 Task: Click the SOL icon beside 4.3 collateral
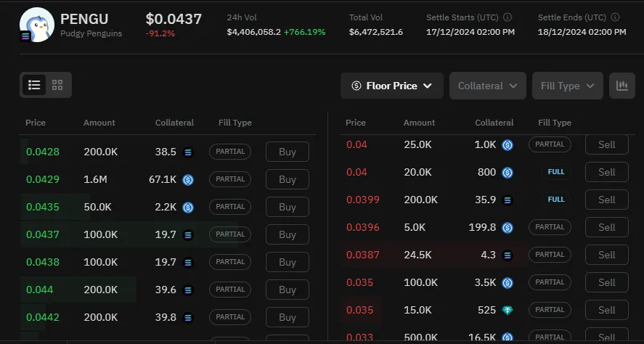[508, 255]
